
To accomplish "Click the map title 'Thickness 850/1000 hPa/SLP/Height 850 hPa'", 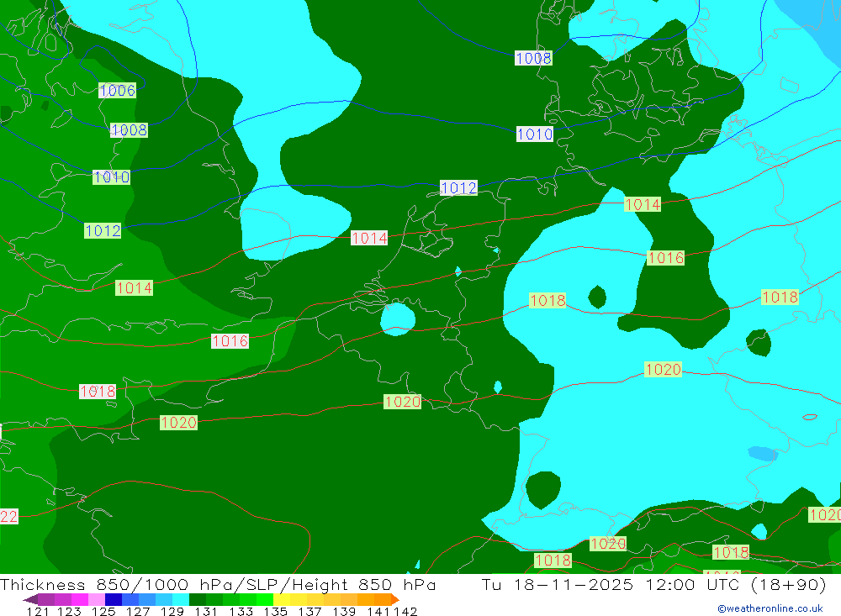I will (x=218, y=584).
